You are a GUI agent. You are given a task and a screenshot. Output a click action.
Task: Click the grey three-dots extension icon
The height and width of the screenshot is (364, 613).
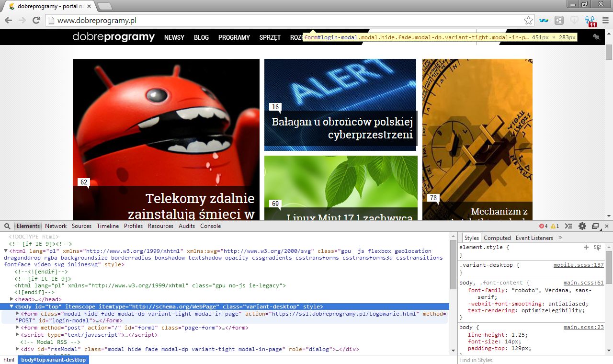tap(559, 20)
